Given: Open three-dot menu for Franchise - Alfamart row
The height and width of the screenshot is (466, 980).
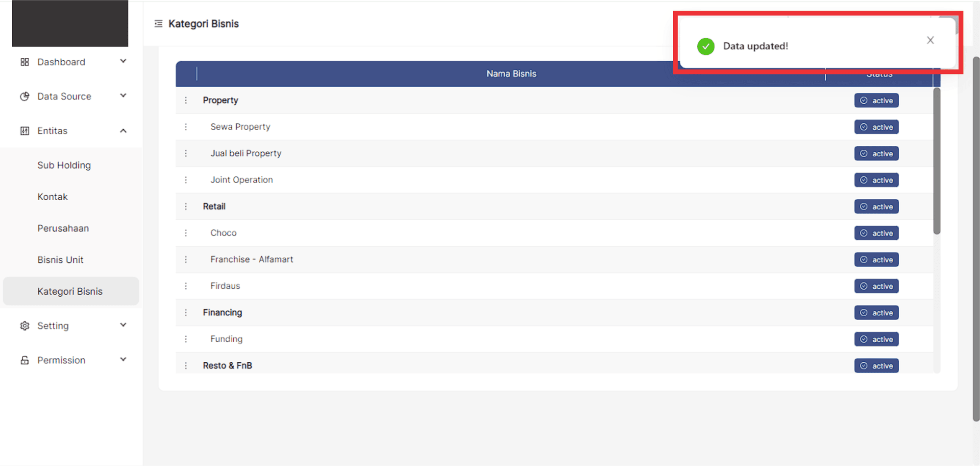Looking at the screenshot, I should (x=186, y=259).
